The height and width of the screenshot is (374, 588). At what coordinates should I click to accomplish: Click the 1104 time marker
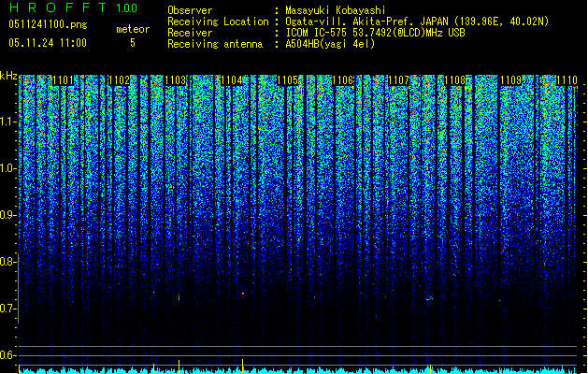click(x=232, y=80)
